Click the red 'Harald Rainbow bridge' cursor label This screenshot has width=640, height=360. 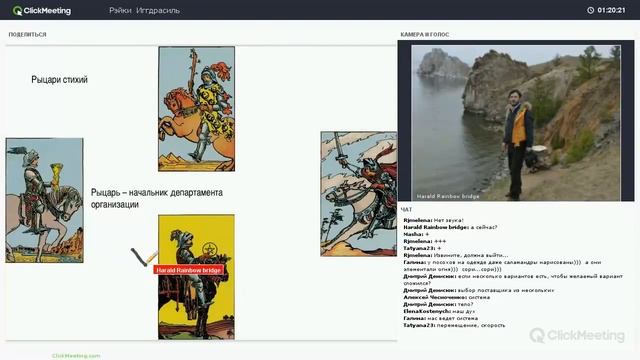(x=189, y=270)
